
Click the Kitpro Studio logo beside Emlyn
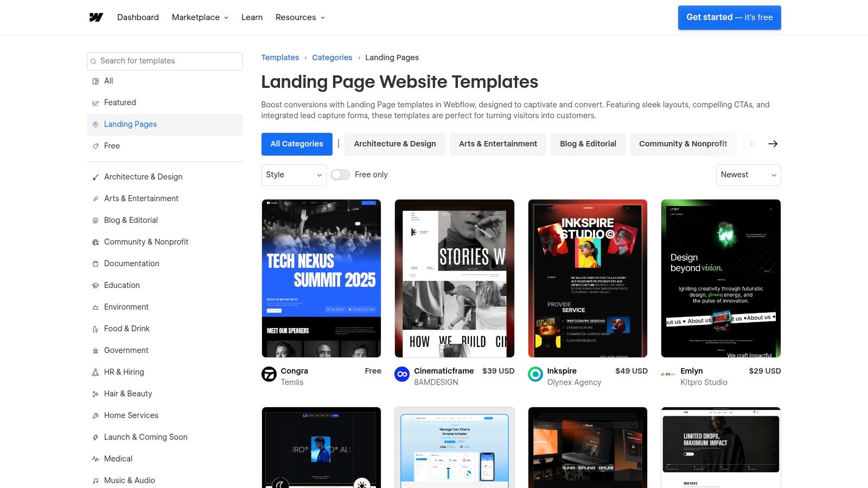(x=668, y=374)
